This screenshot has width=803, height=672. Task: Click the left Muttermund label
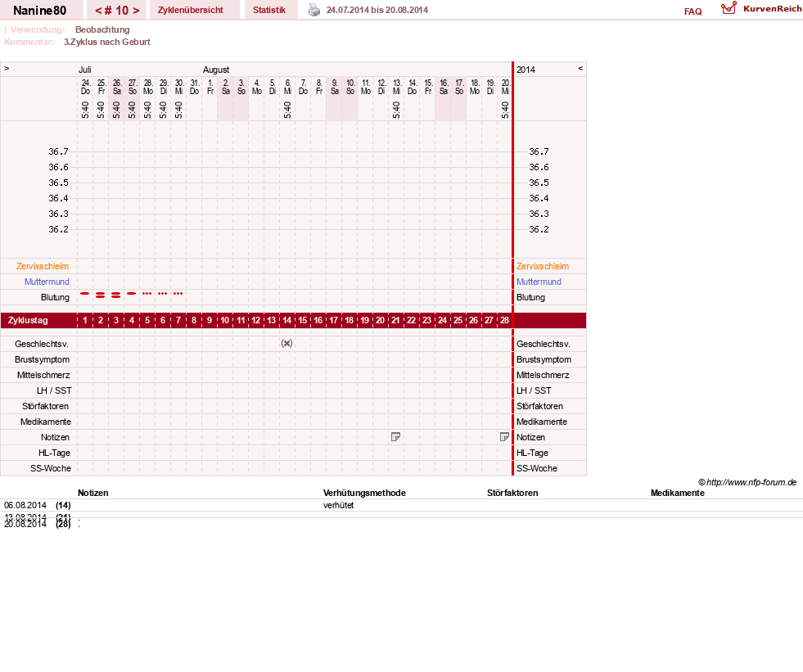pyautogui.click(x=47, y=282)
